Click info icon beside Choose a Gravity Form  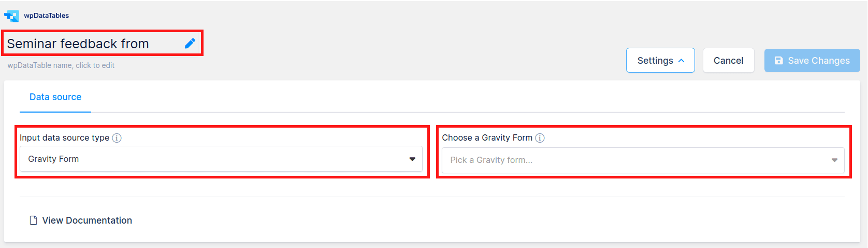(x=540, y=138)
